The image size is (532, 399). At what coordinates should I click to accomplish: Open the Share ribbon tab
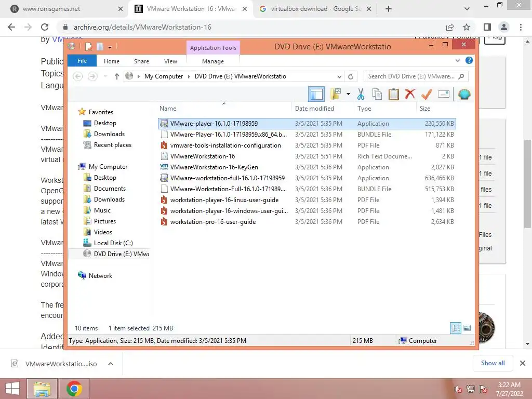141,61
